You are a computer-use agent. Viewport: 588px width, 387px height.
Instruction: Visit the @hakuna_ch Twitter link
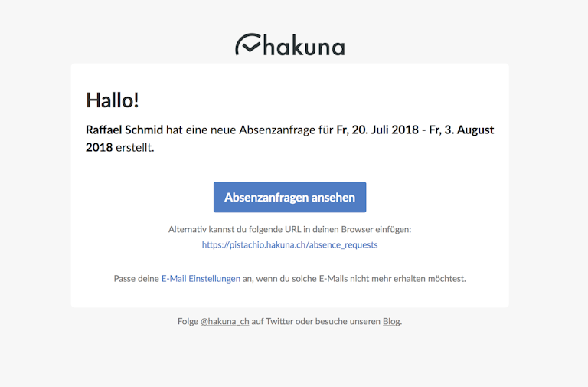224,321
